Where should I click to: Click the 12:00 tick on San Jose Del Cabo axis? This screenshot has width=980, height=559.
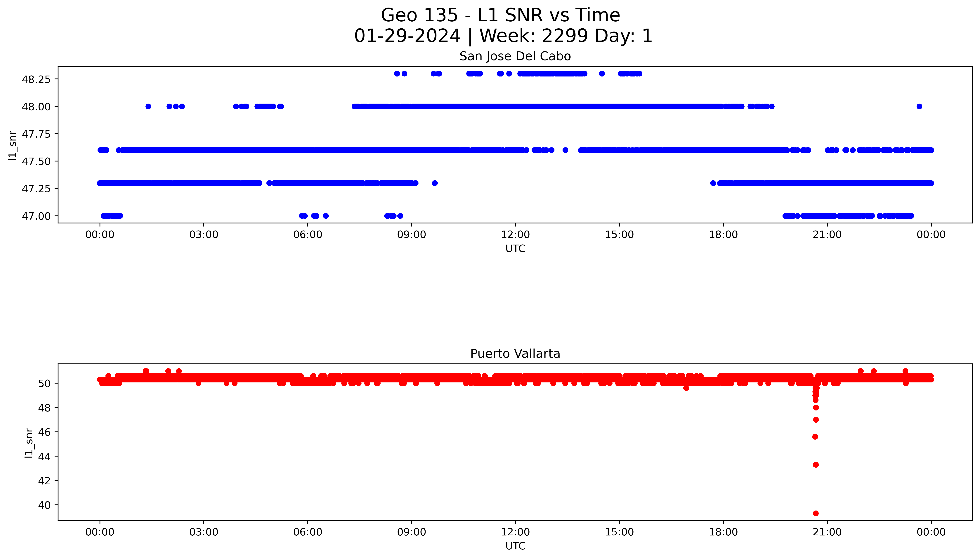pyautogui.click(x=515, y=235)
